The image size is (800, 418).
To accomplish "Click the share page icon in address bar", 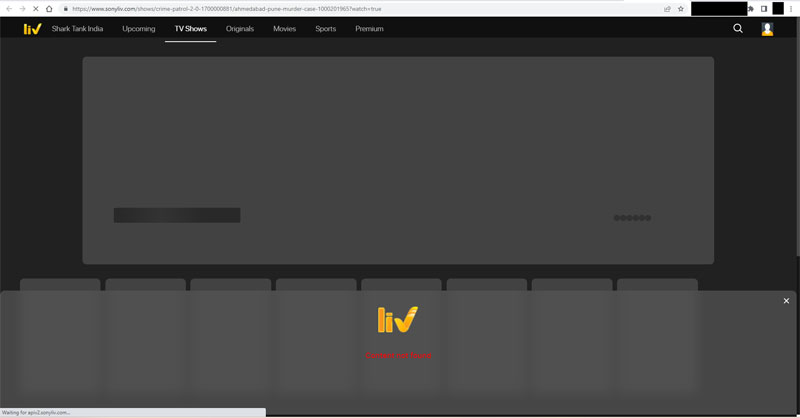I will pos(667,9).
